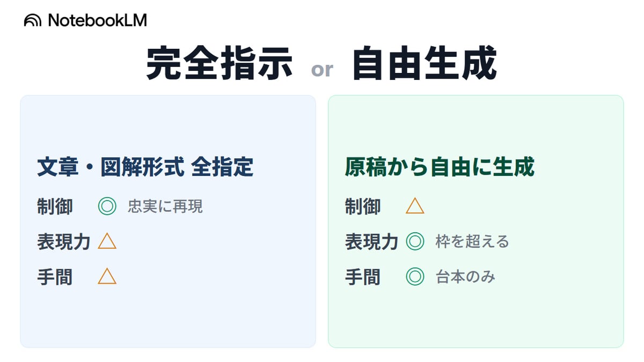The image size is (644, 362).
Task: Click the gray 'or' between headlines
Action: [322, 69]
